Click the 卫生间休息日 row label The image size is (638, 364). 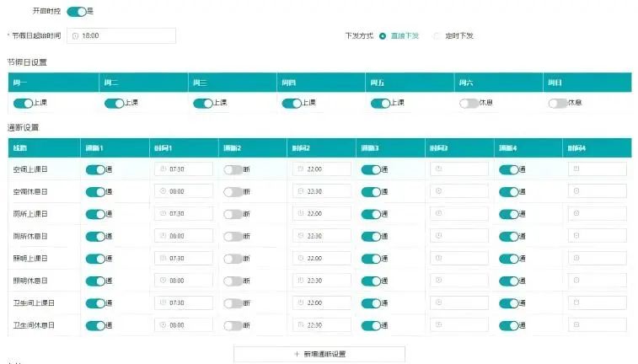tap(34, 325)
